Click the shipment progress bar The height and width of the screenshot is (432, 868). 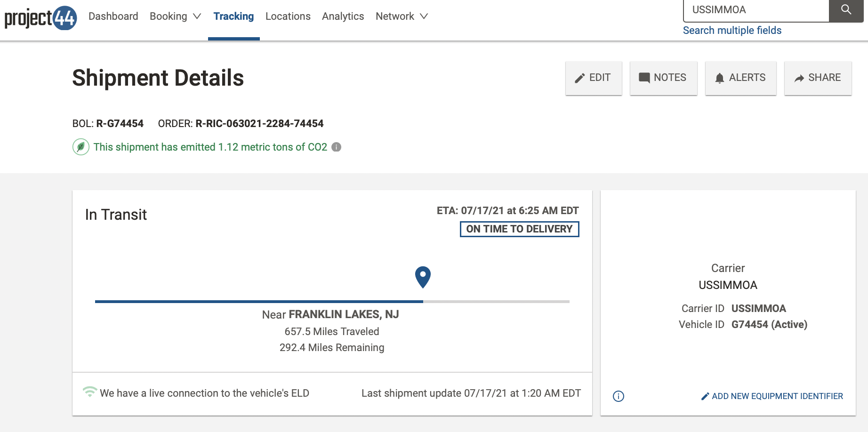coord(332,302)
